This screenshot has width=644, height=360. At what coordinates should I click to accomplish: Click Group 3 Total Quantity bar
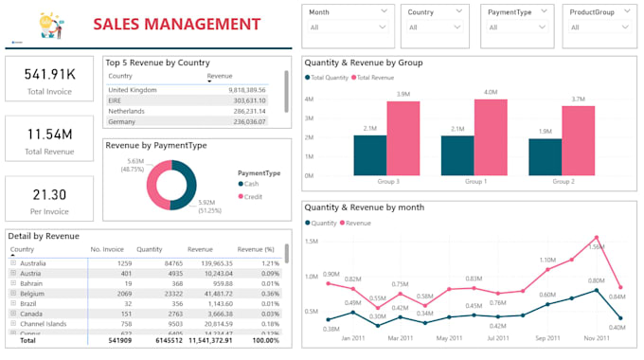(370, 155)
